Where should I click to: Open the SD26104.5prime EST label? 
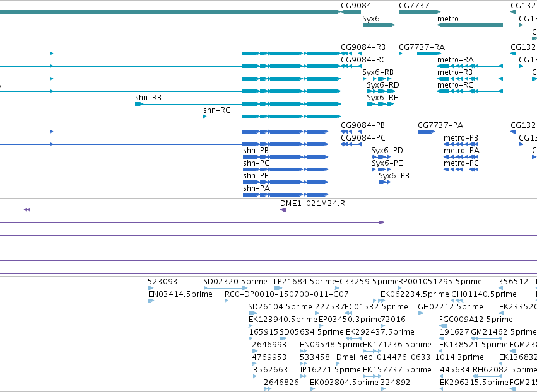(280, 307)
